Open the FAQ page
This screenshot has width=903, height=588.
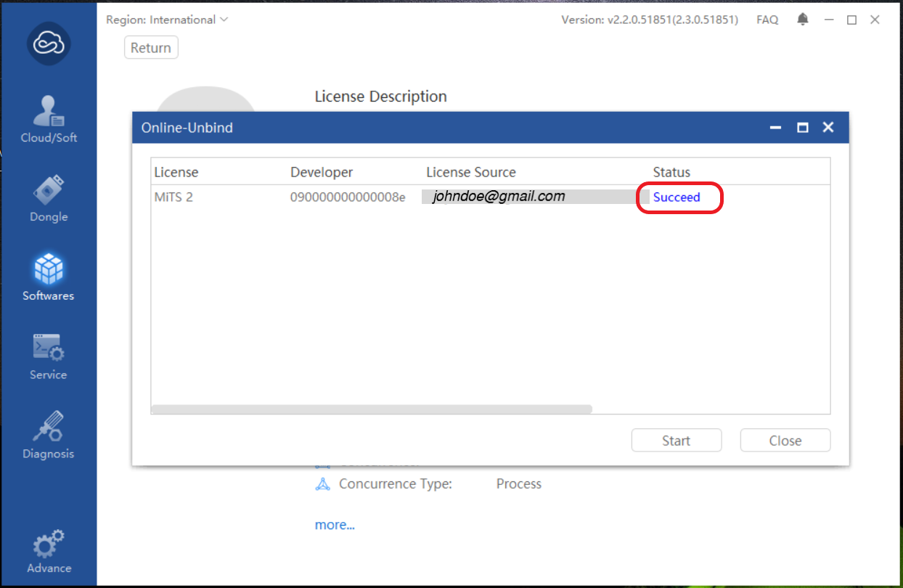(x=767, y=20)
